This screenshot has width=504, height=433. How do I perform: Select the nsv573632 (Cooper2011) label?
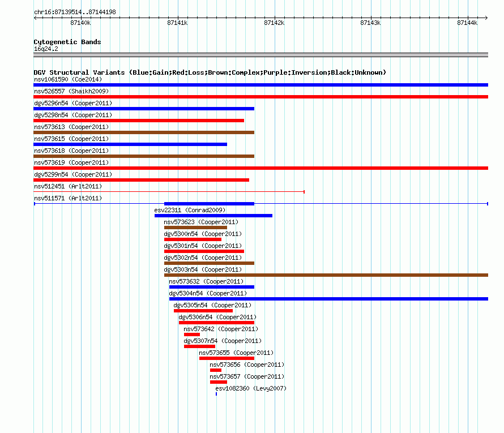coord(206,281)
